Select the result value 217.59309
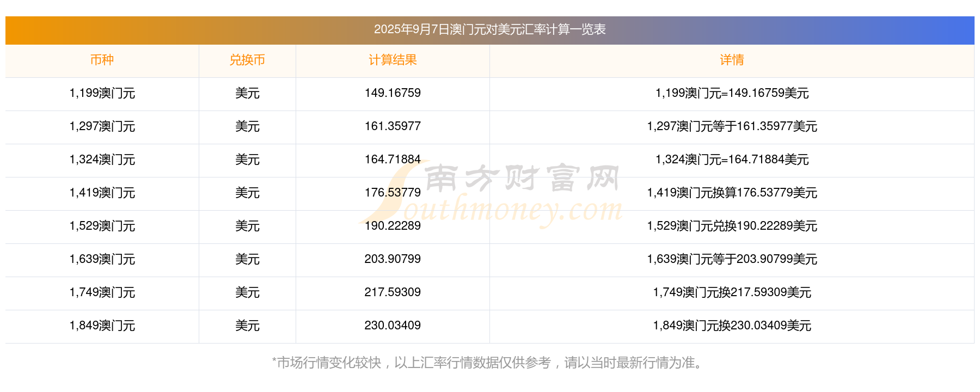The width and height of the screenshot is (980, 392). pyautogui.click(x=393, y=292)
